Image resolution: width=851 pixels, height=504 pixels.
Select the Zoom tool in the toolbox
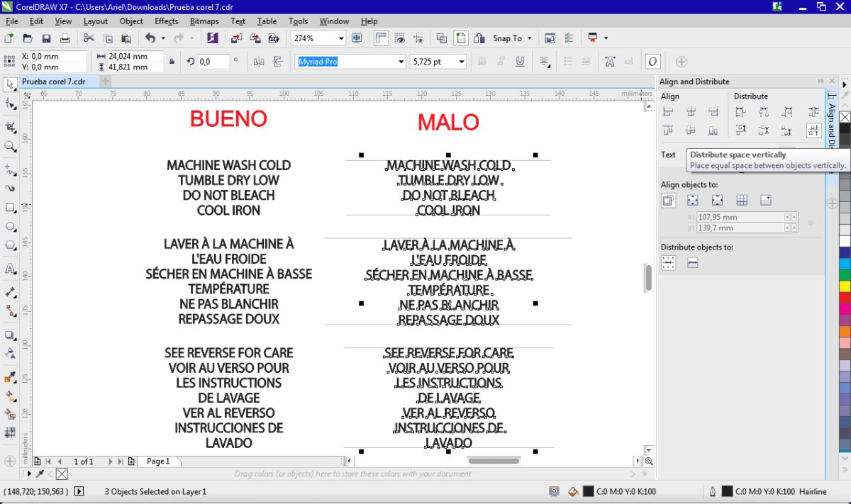pyautogui.click(x=11, y=147)
